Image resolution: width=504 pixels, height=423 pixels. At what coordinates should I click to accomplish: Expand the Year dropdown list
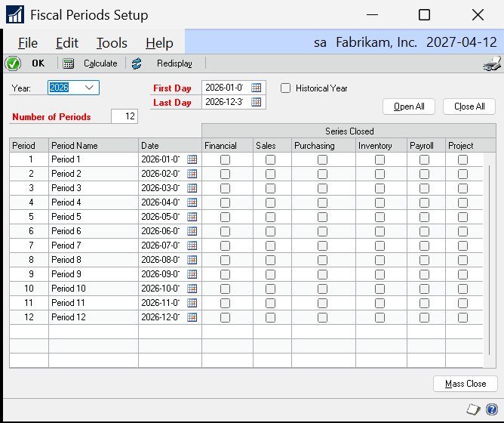tap(91, 88)
